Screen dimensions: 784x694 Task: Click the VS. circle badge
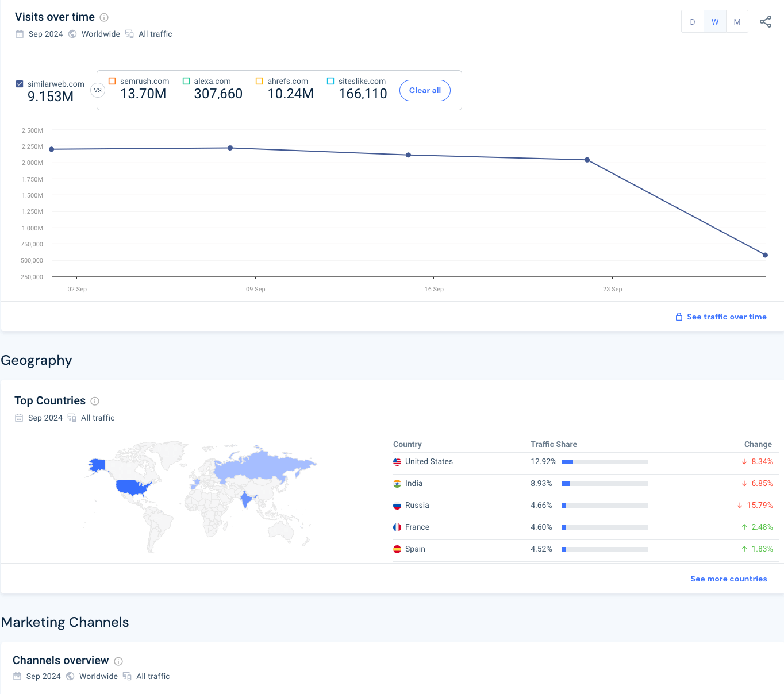(98, 90)
